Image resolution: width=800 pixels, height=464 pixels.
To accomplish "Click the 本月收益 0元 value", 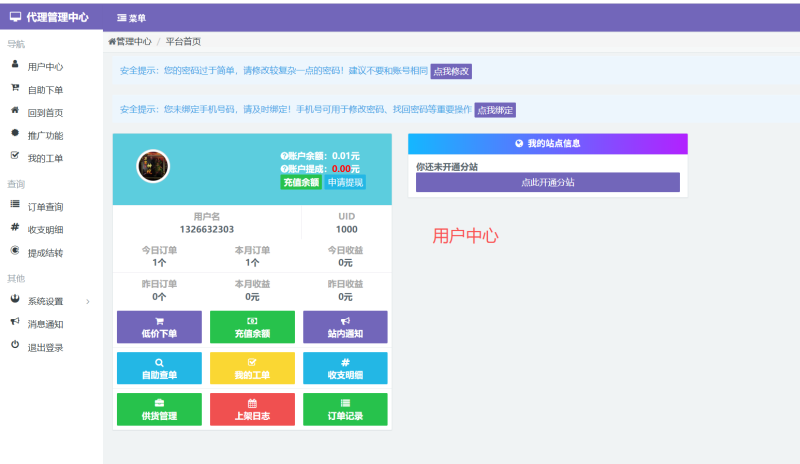I will pos(252,297).
